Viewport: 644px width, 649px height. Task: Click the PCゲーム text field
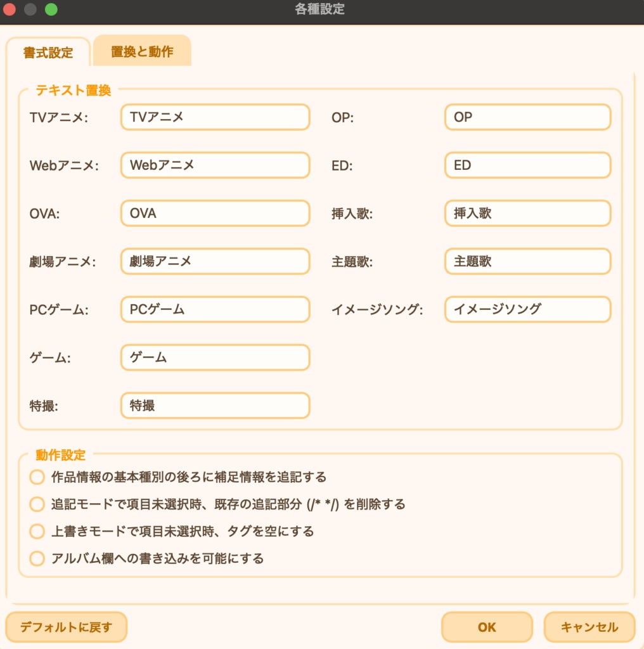coord(215,309)
